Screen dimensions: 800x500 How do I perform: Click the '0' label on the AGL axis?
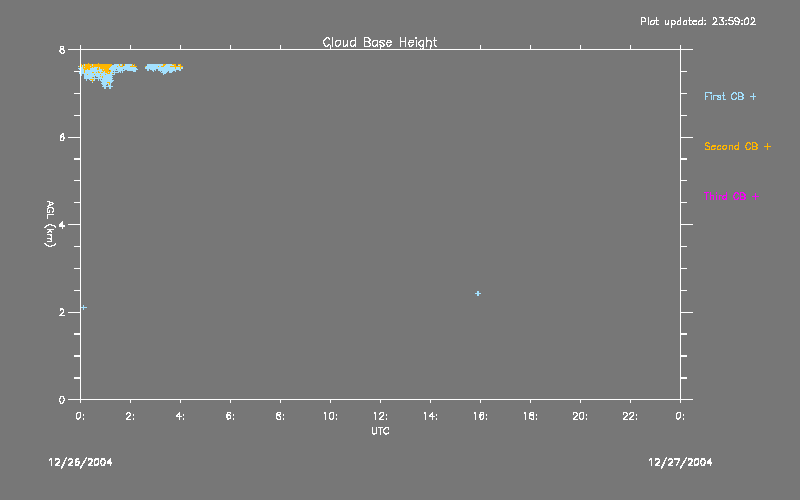[62, 400]
